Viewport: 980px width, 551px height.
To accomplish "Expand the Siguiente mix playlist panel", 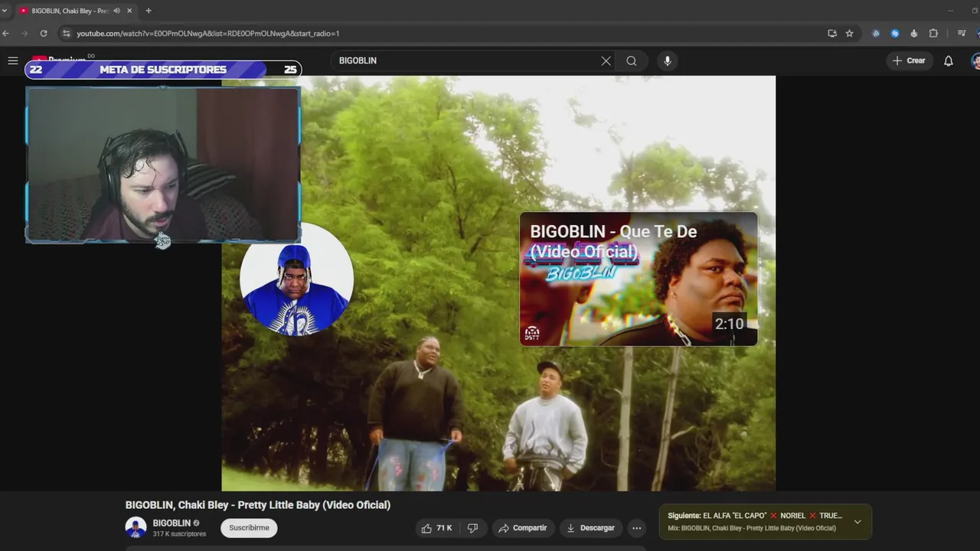I will coord(857,522).
